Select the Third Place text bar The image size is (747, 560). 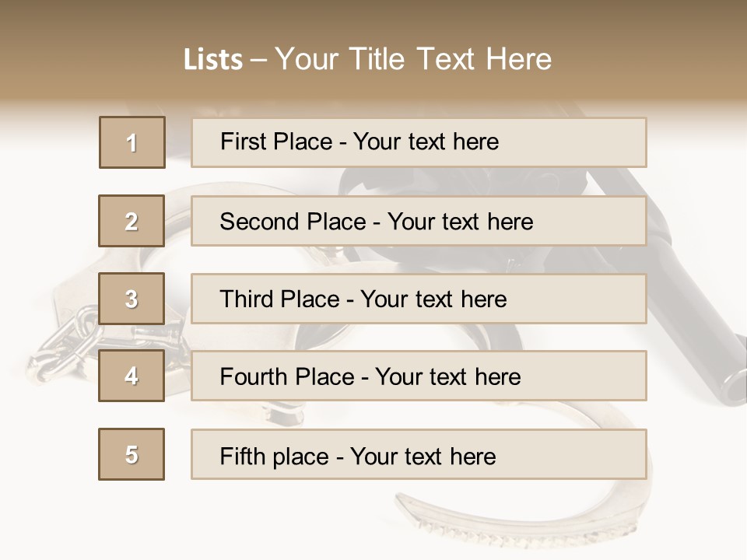(x=419, y=299)
